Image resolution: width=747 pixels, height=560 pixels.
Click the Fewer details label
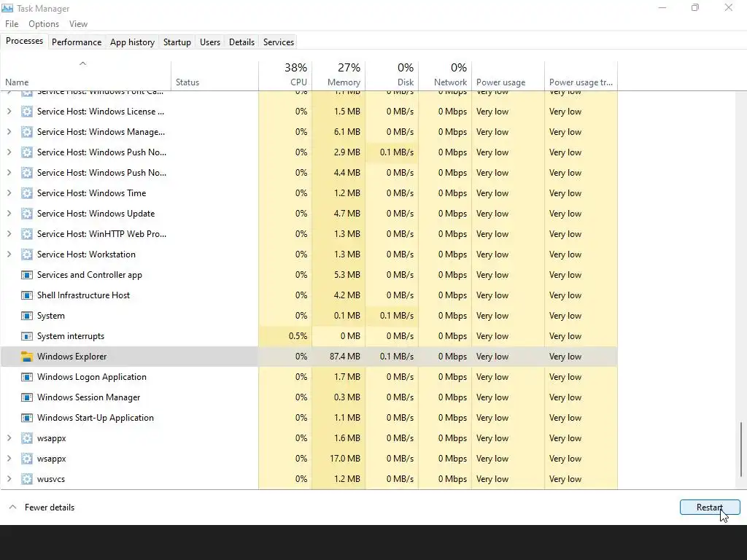pyautogui.click(x=50, y=507)
